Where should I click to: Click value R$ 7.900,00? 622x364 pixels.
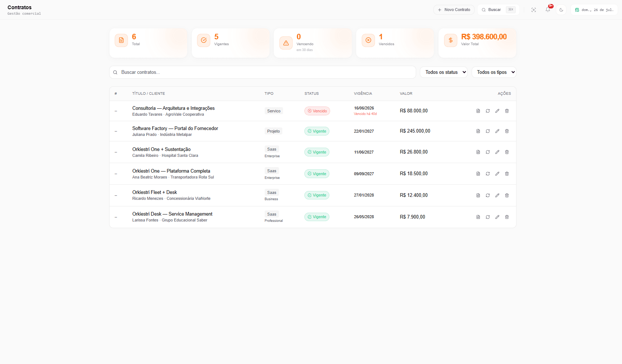click(412, 217)
